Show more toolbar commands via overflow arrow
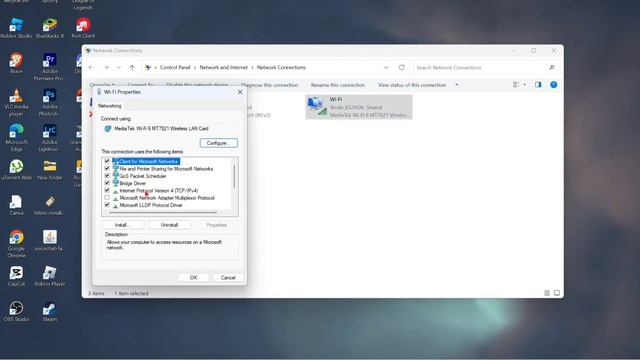Screen dimensions: 640x360 [x=457, y=85]
